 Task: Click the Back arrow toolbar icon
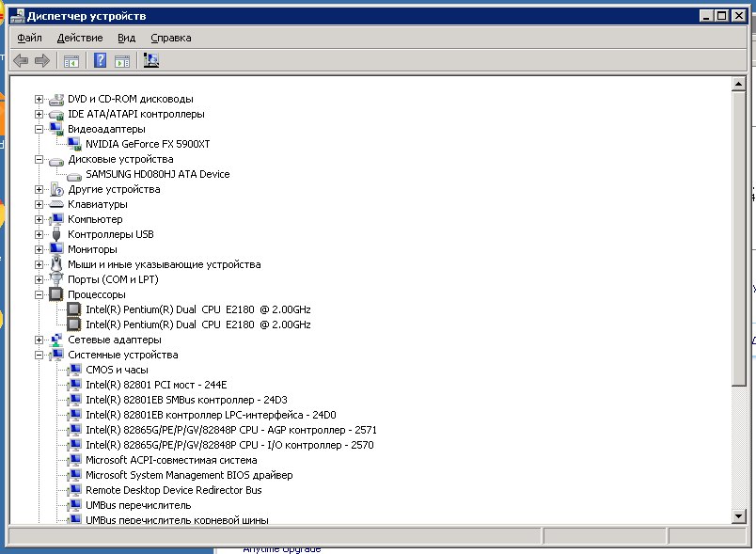pyautogui.click(x=21, y=61)
